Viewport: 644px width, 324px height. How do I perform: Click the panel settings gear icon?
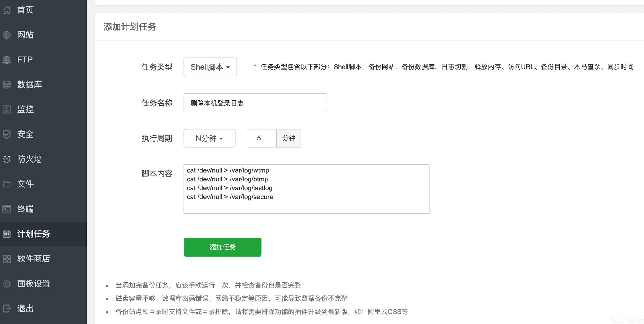point(7,284)
